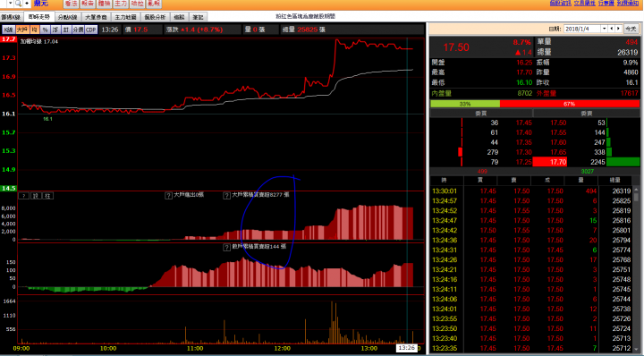This screenshot has width=644, height=356.
Task: Toggle the CDP indicator button
Action: 91,30
